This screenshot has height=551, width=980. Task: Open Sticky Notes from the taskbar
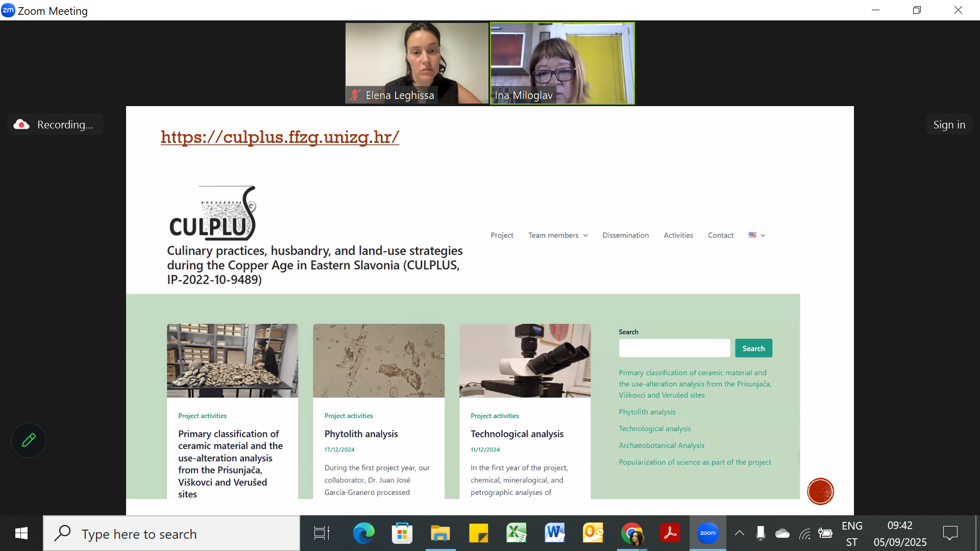click(x=478, y=534)
